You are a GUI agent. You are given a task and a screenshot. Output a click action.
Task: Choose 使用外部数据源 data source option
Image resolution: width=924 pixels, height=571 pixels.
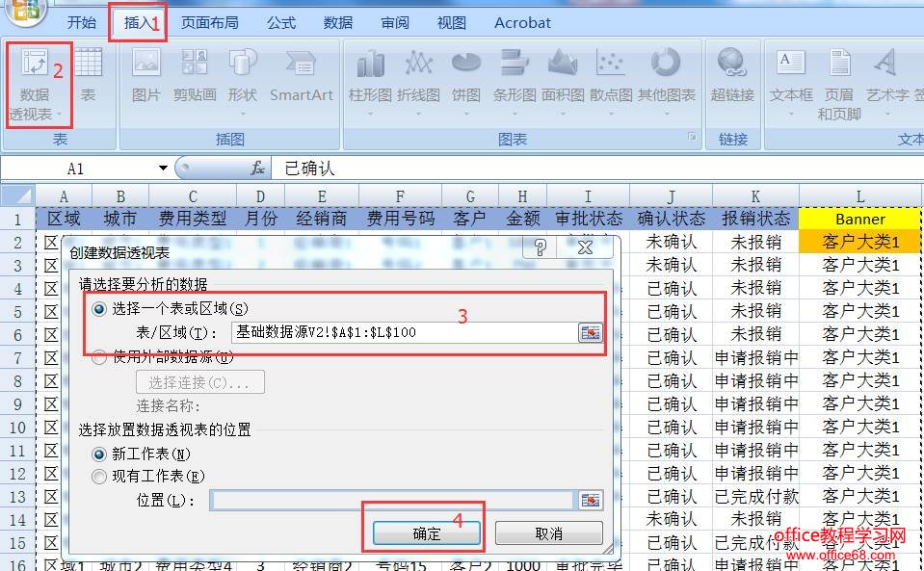pyautogui.click(x=99, y=356)
